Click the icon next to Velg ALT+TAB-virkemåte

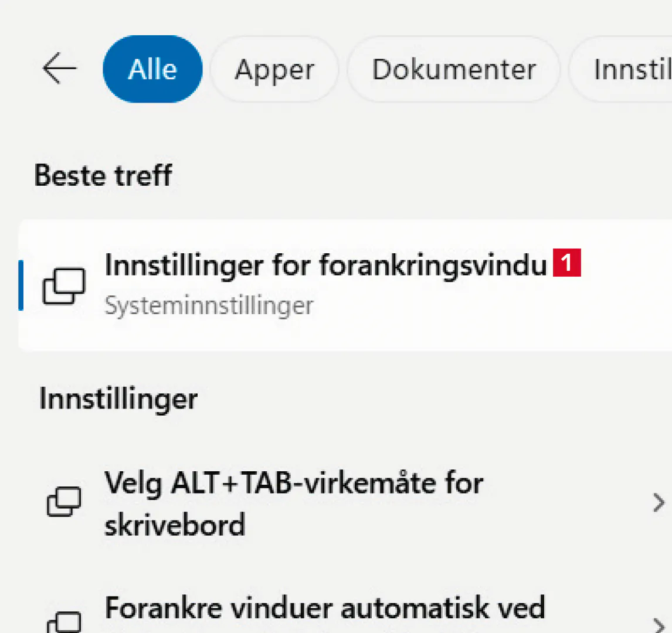[x=64, y=502]
